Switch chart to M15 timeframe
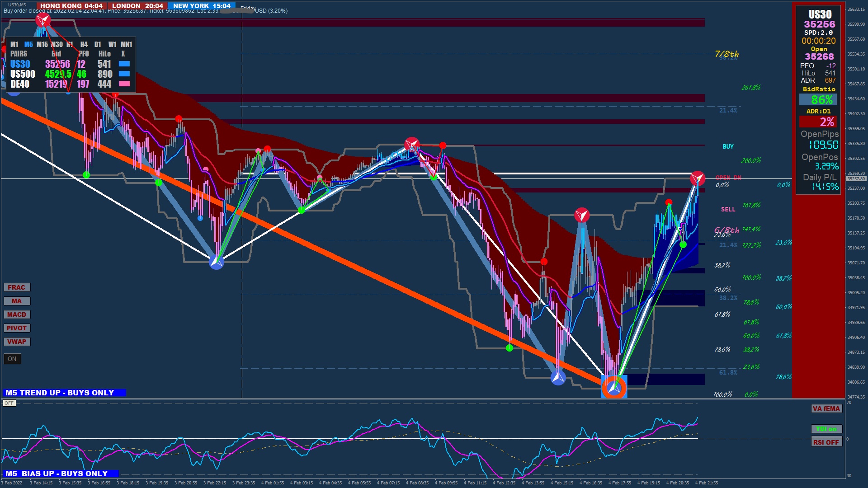Viewport: 868px width, 488px height. 42,44
